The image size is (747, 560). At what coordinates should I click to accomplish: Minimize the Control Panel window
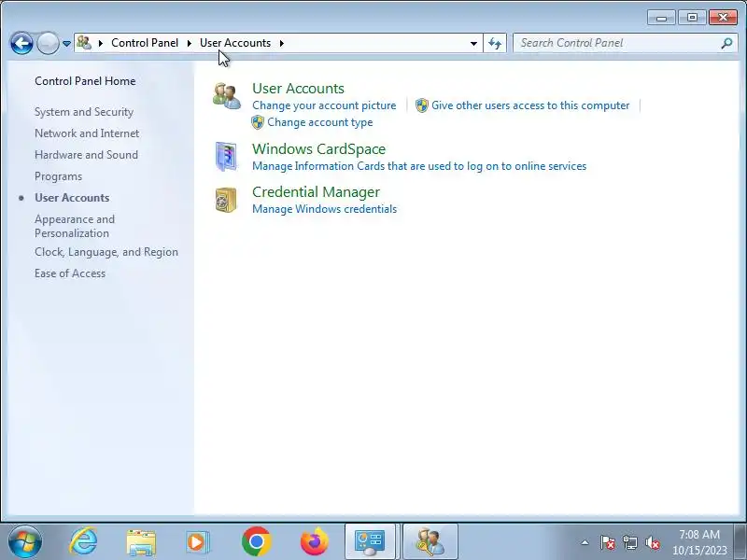661,18
